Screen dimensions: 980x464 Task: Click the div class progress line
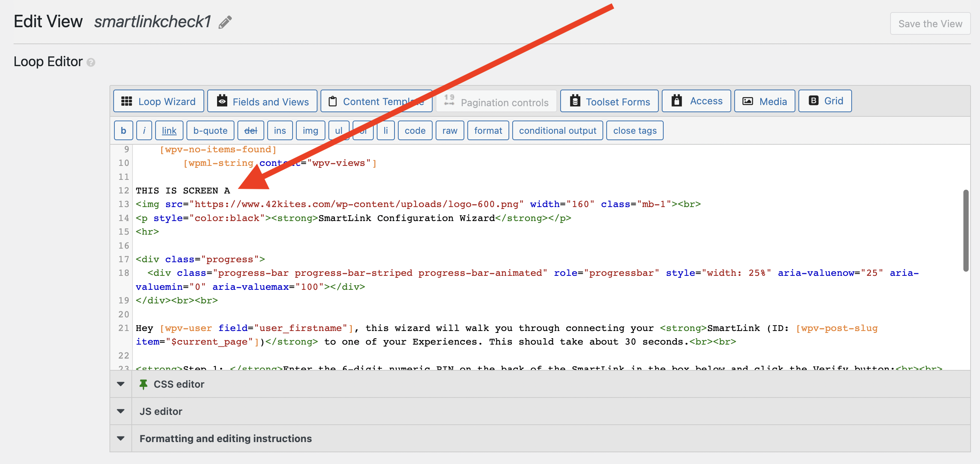click(x=200, y=260)
